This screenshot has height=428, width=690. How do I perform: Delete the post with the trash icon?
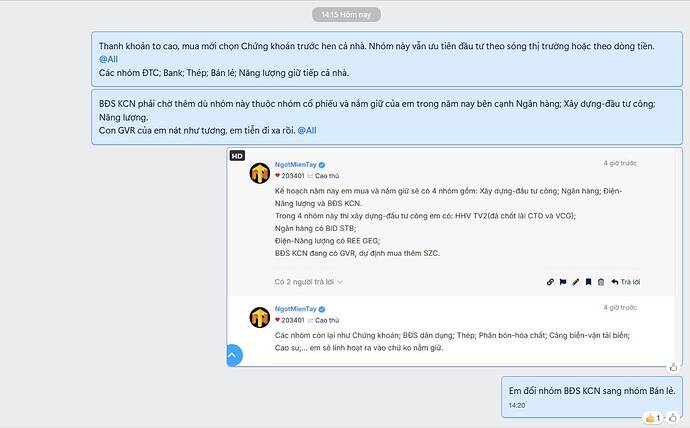pos(601,282)
